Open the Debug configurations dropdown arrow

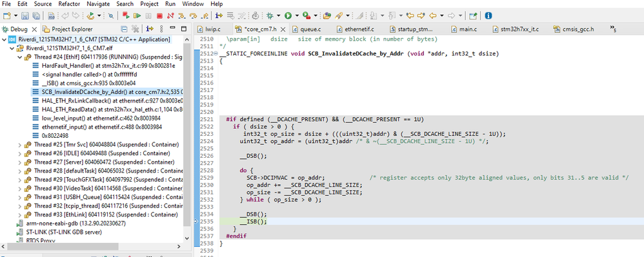(x=278, y=15)
